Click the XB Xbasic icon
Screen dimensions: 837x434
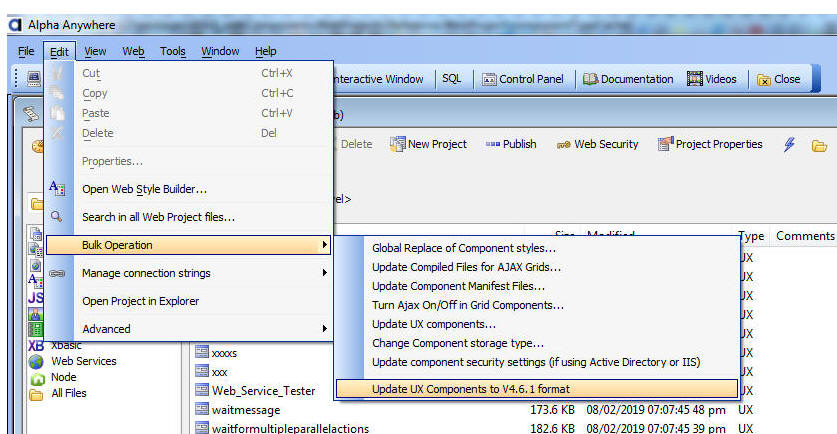click(36, 345)
